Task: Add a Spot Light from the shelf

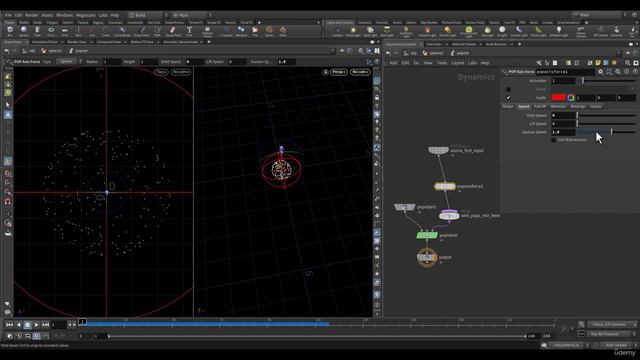Action: (x=370, y=31)
